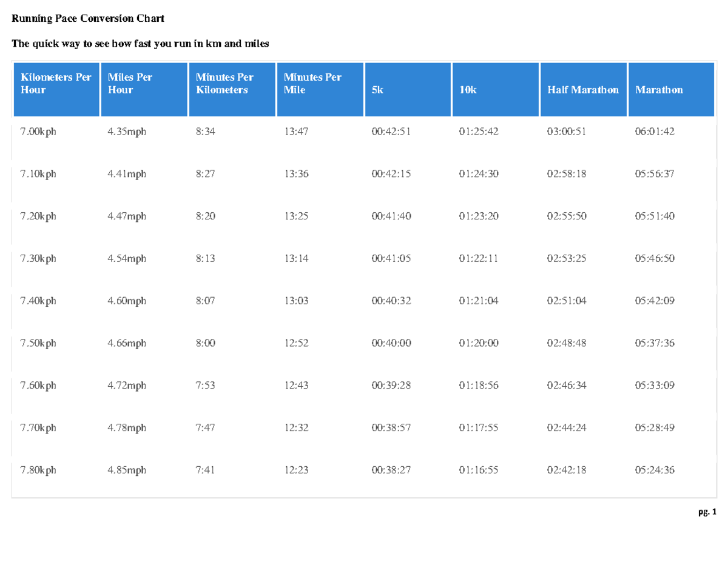This screenshot has height=562, width=728.
Task: Click the 01:25:42 10k time cell
Action: point(478,132)
